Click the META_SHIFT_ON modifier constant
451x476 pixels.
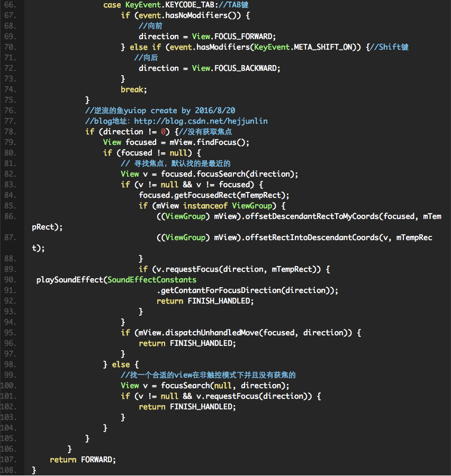coord(326,47)
